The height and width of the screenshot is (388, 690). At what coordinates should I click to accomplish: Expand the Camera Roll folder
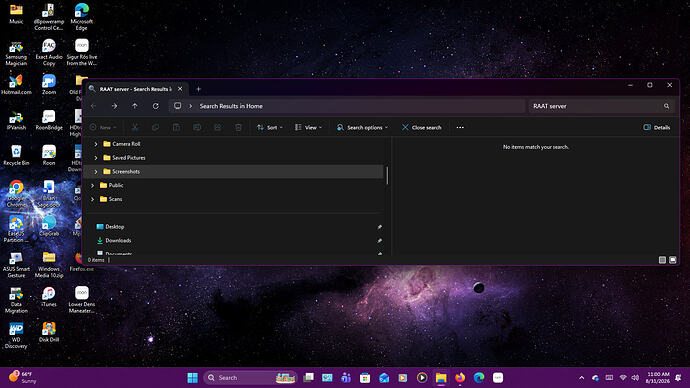95,144
